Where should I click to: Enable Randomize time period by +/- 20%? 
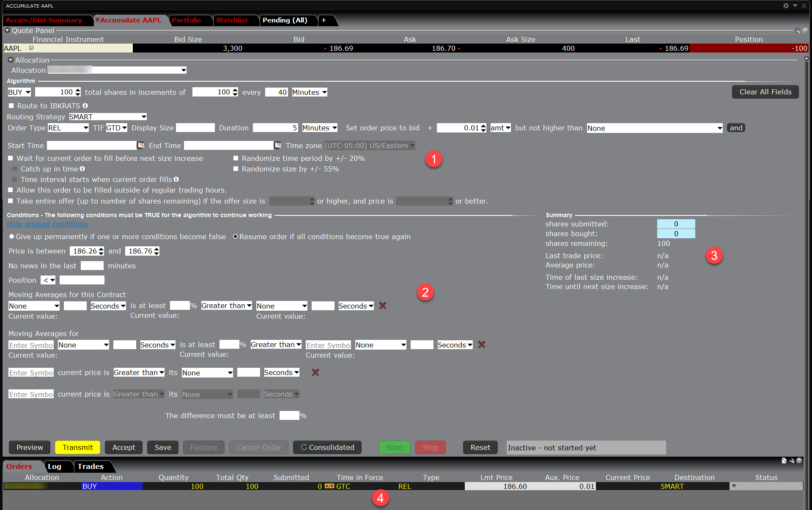pos(236,158)
